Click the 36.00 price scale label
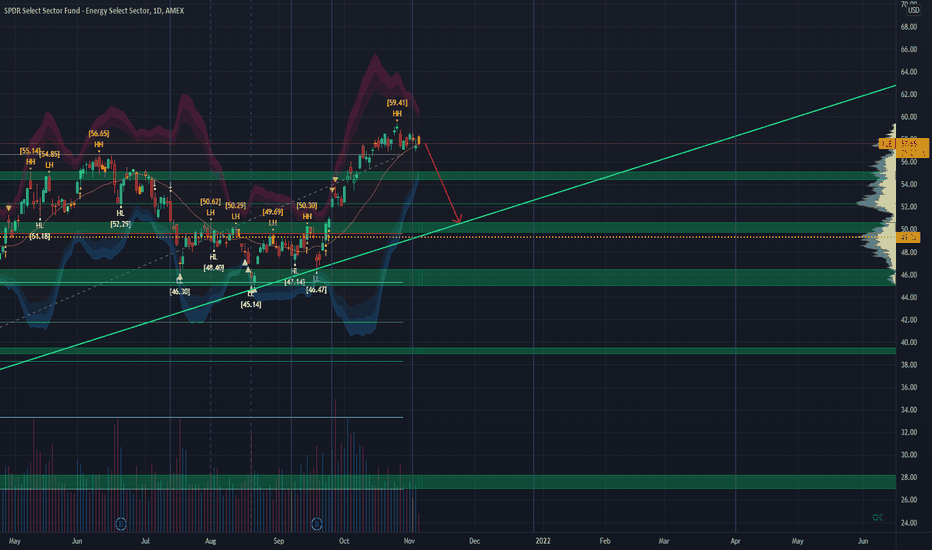This screenshot has height=550, width=932. tap(908, 387)
